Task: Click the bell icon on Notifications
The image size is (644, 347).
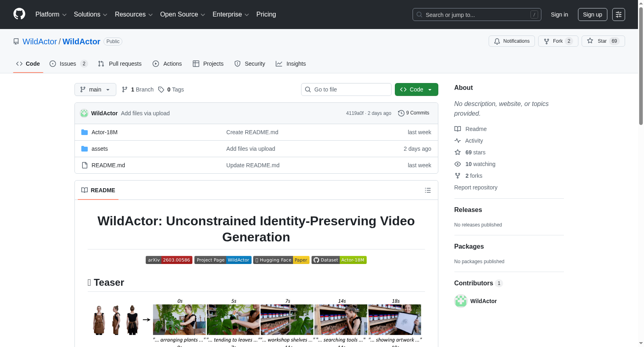Action: 497,41
